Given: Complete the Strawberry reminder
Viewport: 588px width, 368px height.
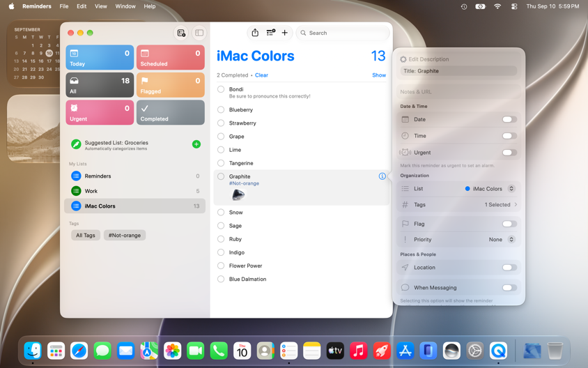Looking at the screenshot, I should point(221,123).
